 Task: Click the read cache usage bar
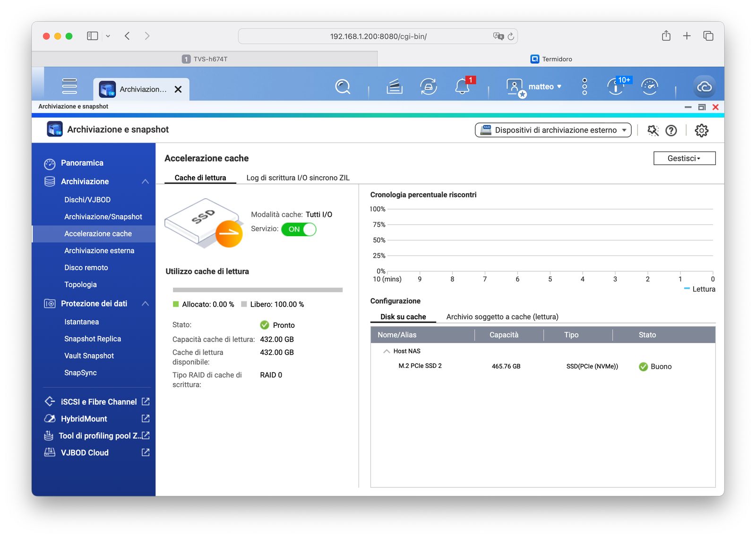258,290
